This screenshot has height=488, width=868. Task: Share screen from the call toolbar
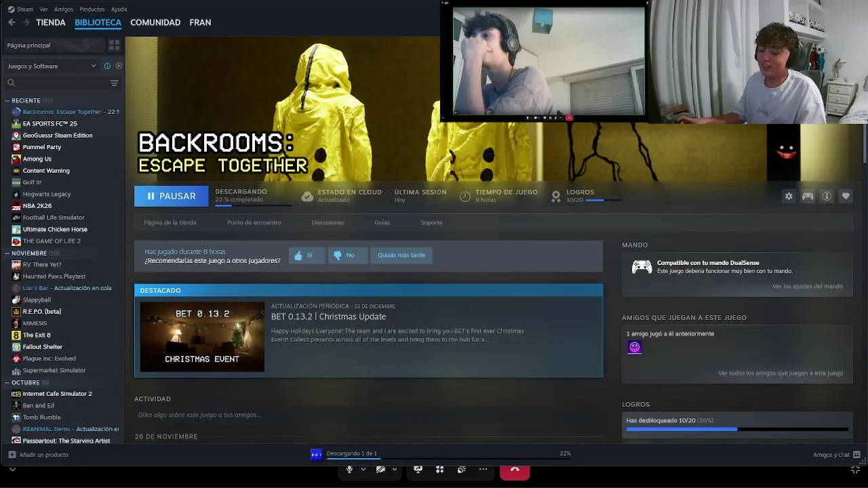(418, 469)
